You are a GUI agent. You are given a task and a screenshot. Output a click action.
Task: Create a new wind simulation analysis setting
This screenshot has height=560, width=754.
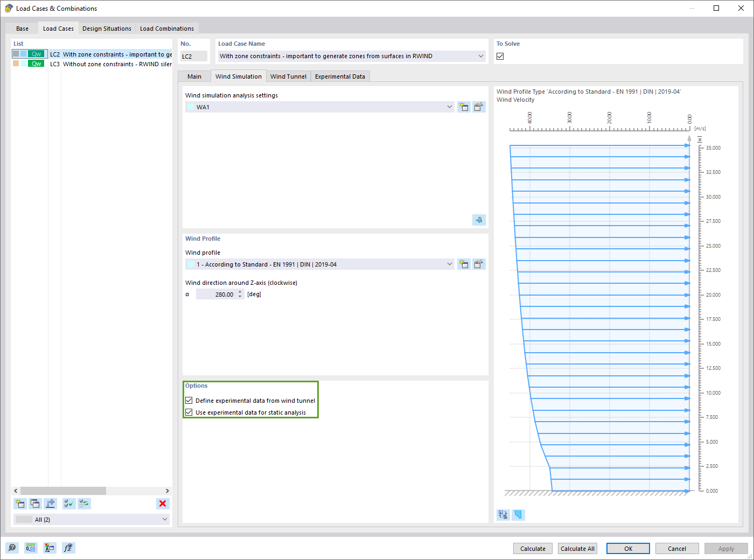click(464, 107)
